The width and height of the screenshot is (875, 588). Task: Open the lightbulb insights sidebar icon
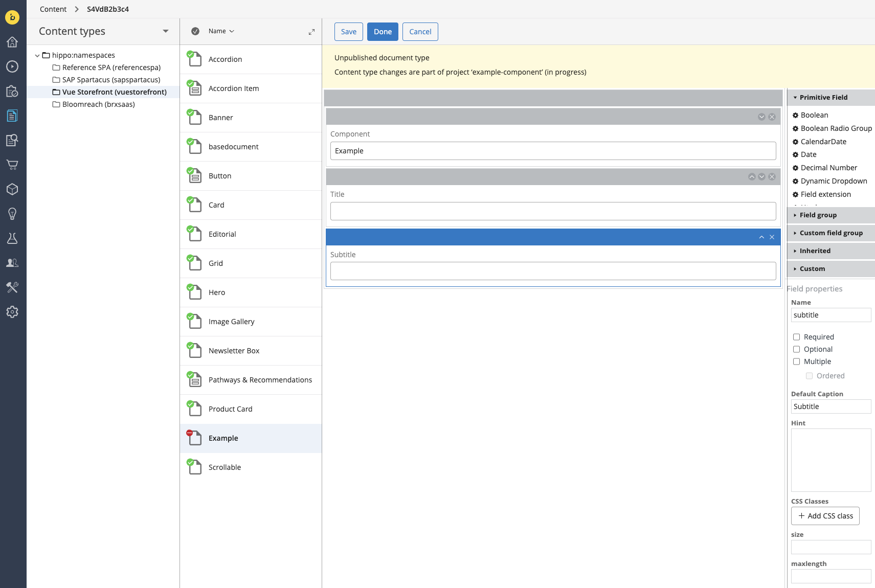coord(12,214)
